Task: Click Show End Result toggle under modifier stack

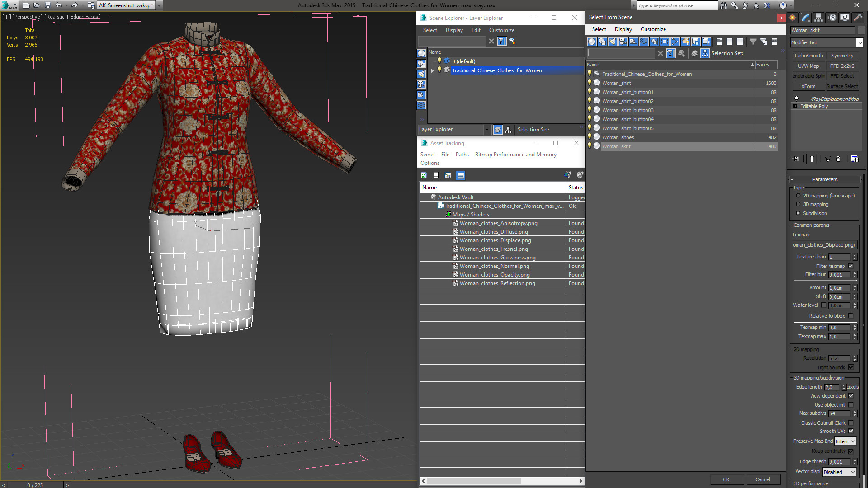Action: [812, 159]
